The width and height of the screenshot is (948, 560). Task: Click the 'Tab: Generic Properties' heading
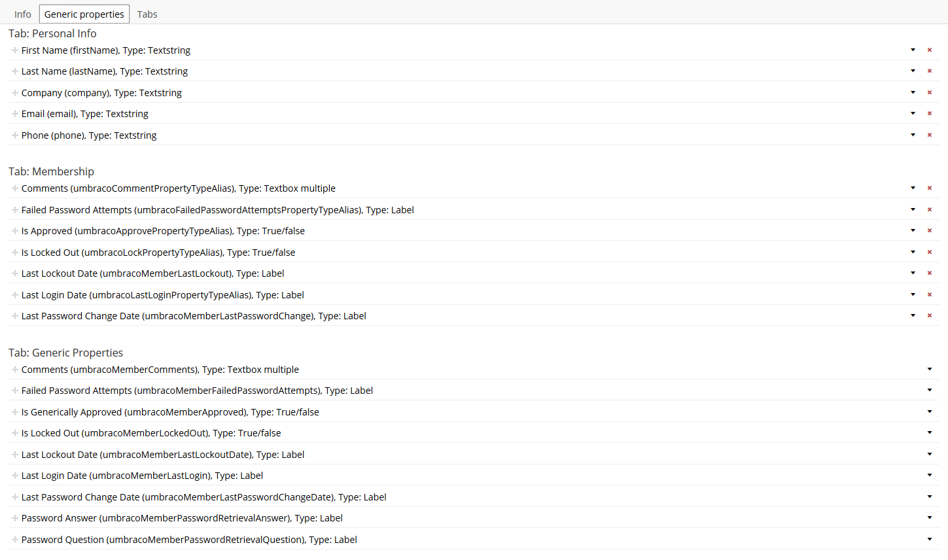click(x=65, y=353)
